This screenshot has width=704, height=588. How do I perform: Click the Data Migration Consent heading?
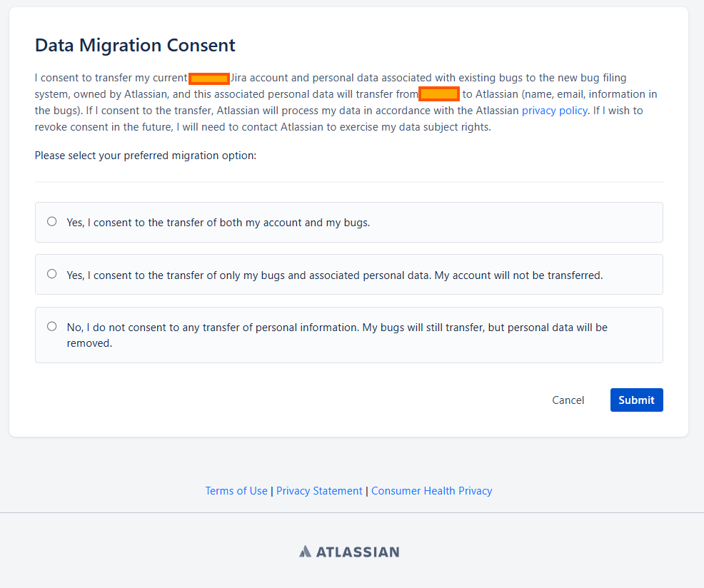[135, 46]
